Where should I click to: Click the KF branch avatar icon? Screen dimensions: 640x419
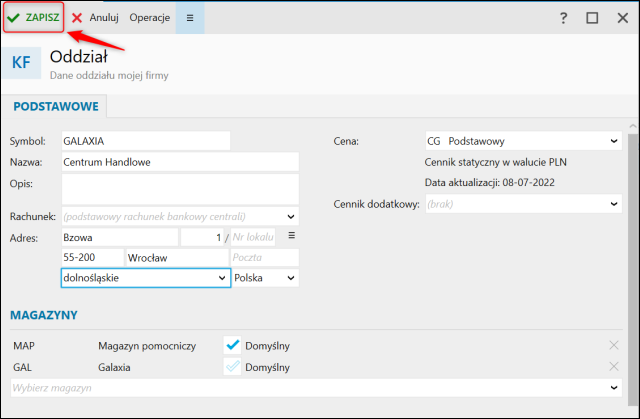coord(21,63)
